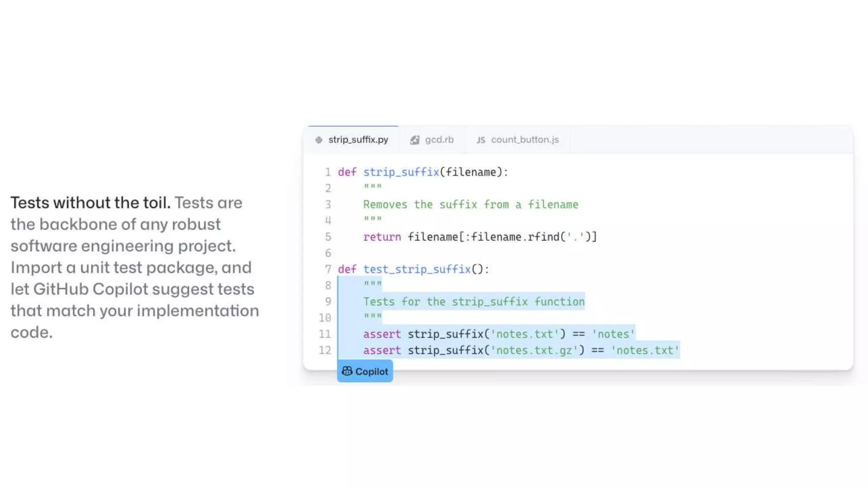The image size is (868, 488).
Task: Click the 'Tests for the strip_suffix function' comment
Action: click(474, 302)
